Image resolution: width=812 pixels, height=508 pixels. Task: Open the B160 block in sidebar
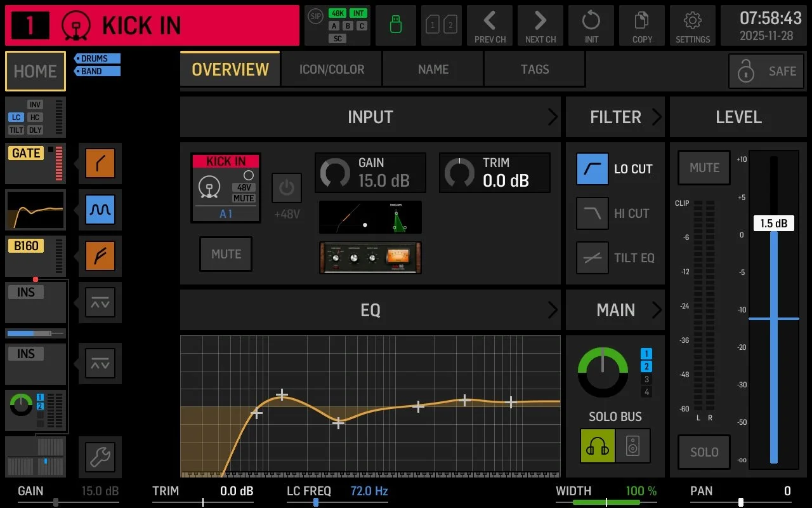(x=36, y=256)
